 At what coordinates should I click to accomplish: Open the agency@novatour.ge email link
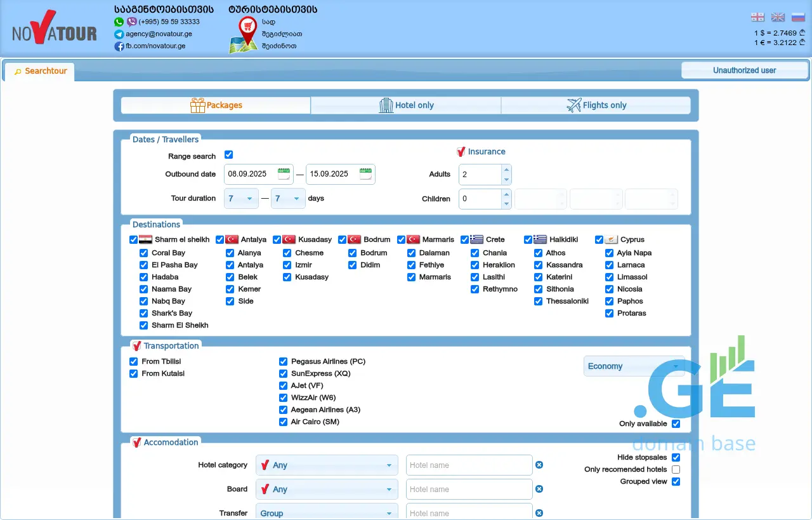point(159,34)
